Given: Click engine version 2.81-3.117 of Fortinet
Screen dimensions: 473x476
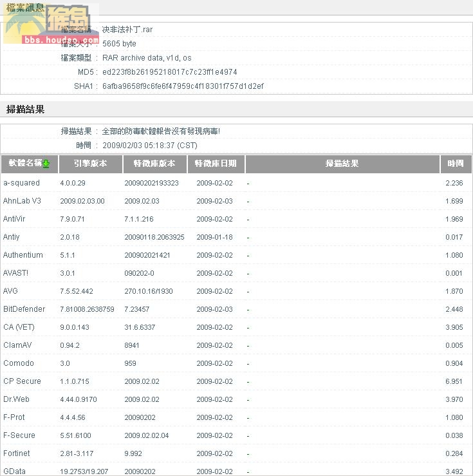Looking at the screenshot, I should click(77, 453).
